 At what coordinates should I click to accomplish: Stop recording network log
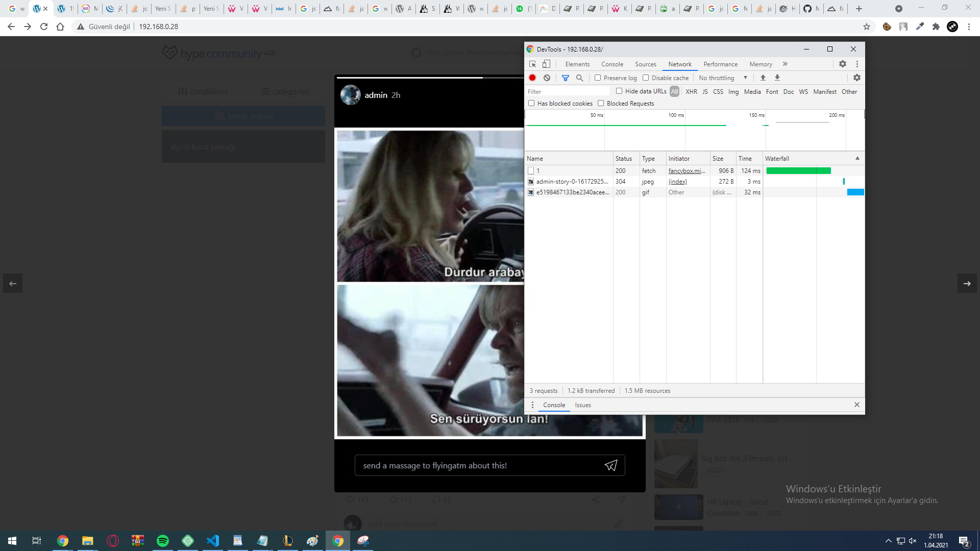pyautogui.click(x=532, y=78)
